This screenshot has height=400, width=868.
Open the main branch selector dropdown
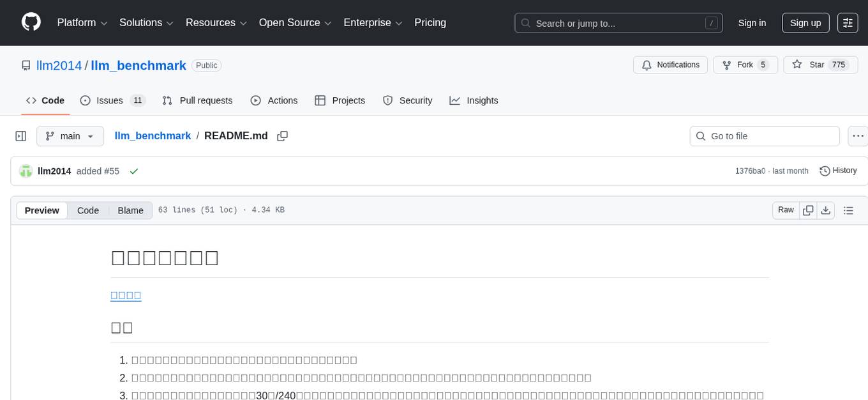pos(70,135)
